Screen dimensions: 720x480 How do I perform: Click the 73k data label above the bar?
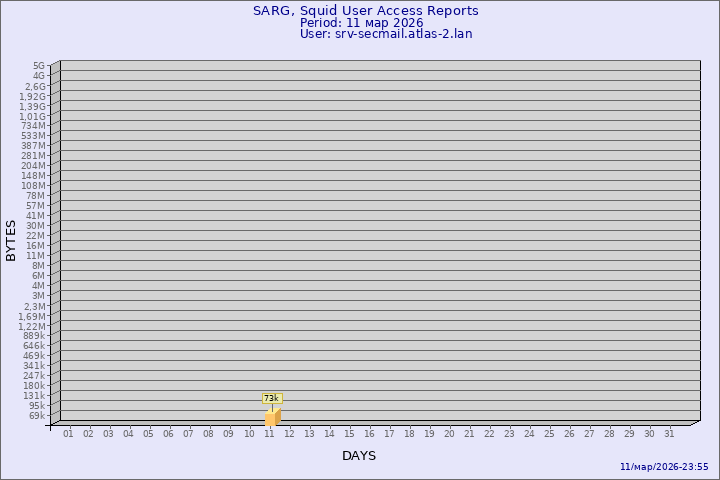point(271,398)
